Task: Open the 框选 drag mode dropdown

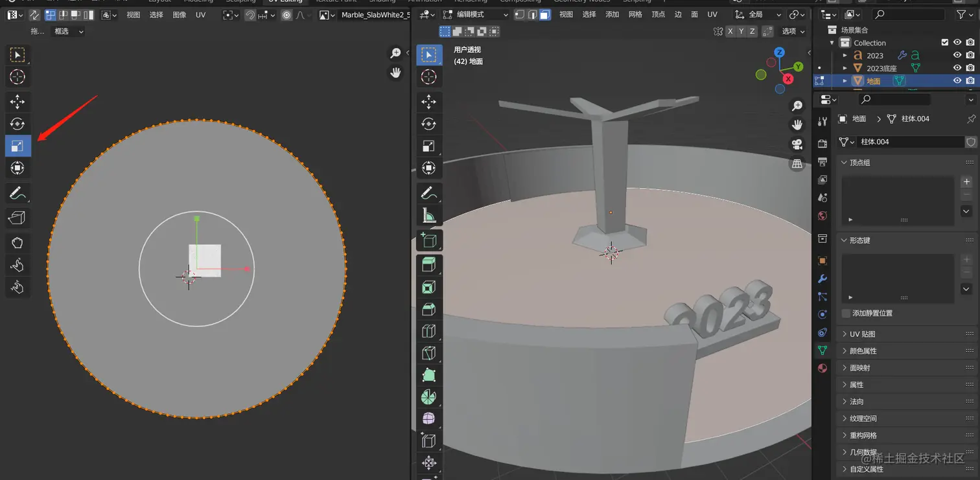Action: tap(69, 31)
